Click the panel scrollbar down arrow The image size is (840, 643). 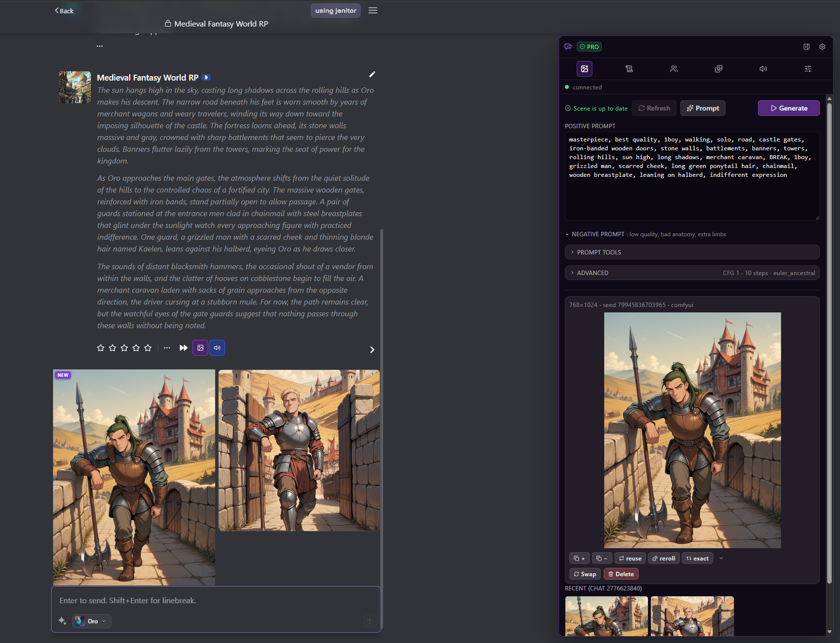(829, 632)
